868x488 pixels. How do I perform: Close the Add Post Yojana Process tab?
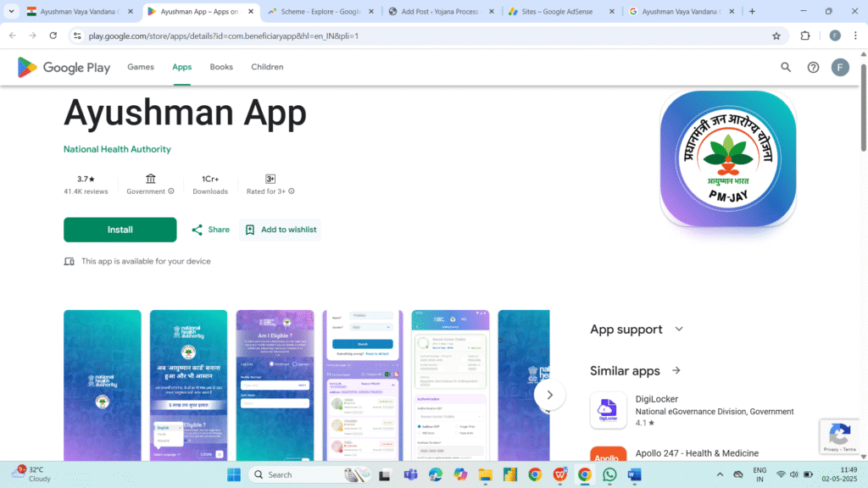[x=492, y=11]
